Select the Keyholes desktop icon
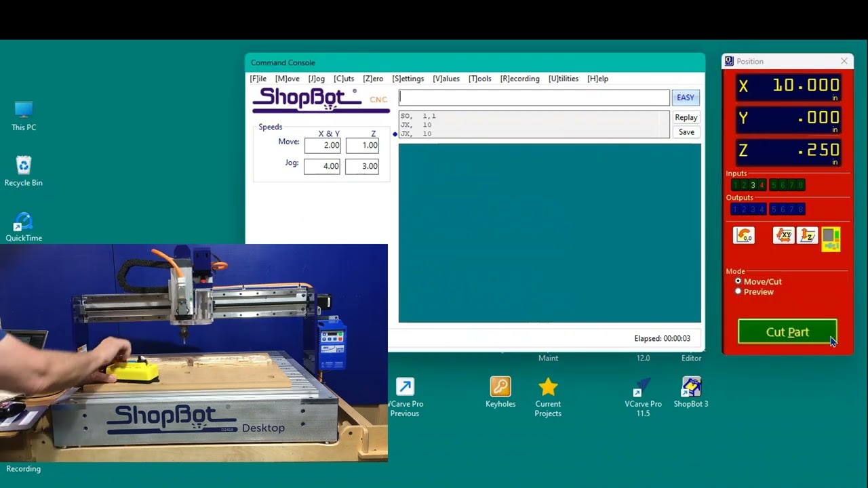The width and height of the screenshot is (868, 488). [x=500, y=393]
